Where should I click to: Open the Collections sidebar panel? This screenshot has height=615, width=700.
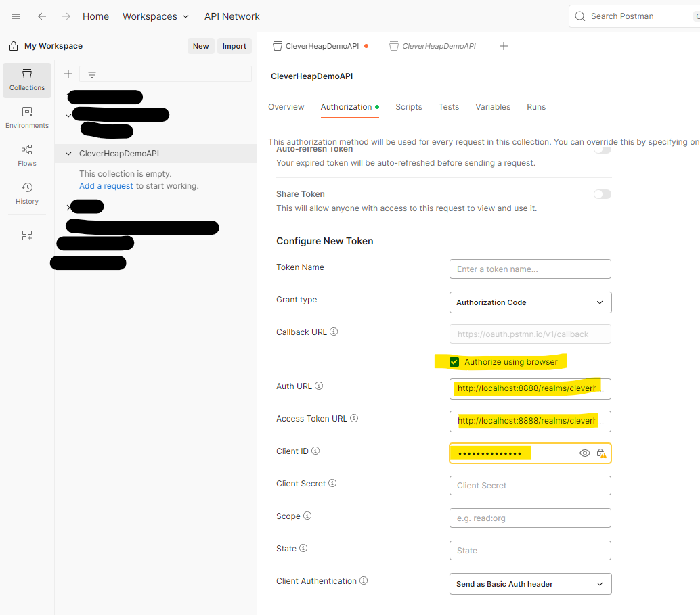pyautogui.click(x=26, y=81)
